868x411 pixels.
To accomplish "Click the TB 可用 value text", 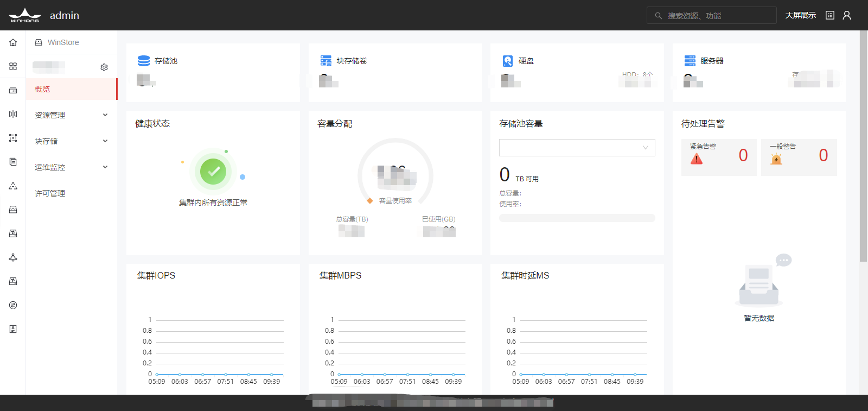I will 527,179.
